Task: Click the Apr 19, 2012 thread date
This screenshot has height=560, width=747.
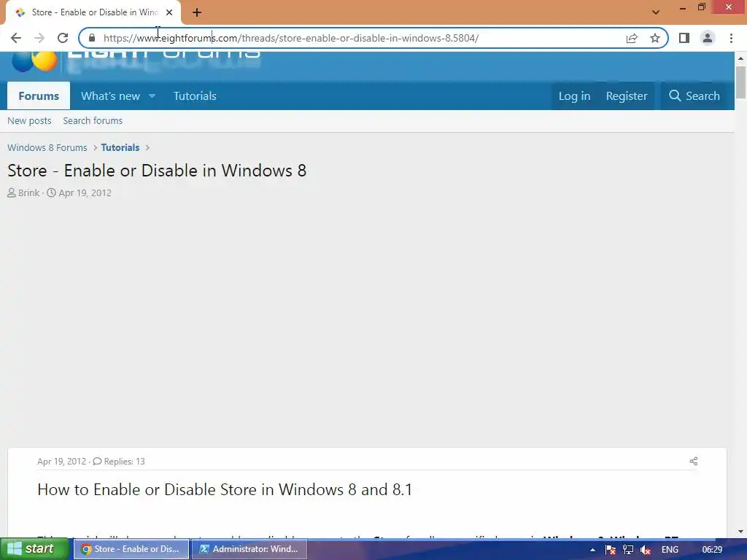Action: point(85,192)
